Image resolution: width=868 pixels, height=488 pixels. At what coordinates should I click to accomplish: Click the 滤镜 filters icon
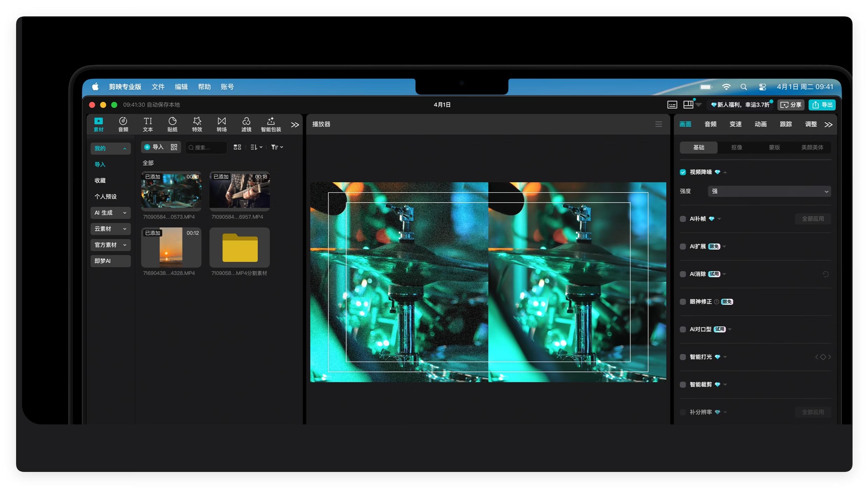246,124
